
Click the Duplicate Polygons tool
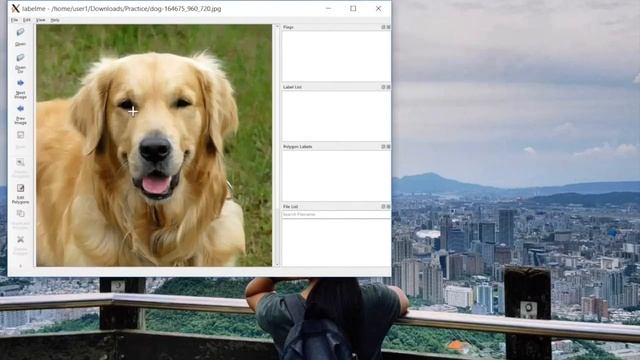20,219
